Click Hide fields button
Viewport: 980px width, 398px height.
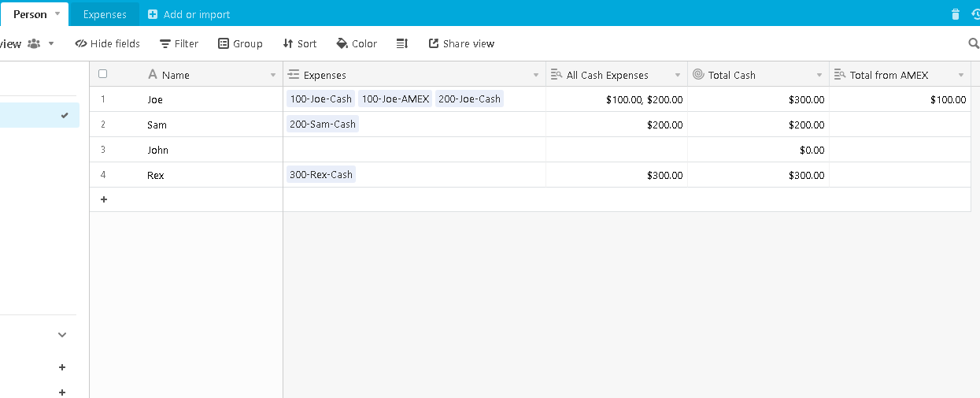(x=107, y=43)
